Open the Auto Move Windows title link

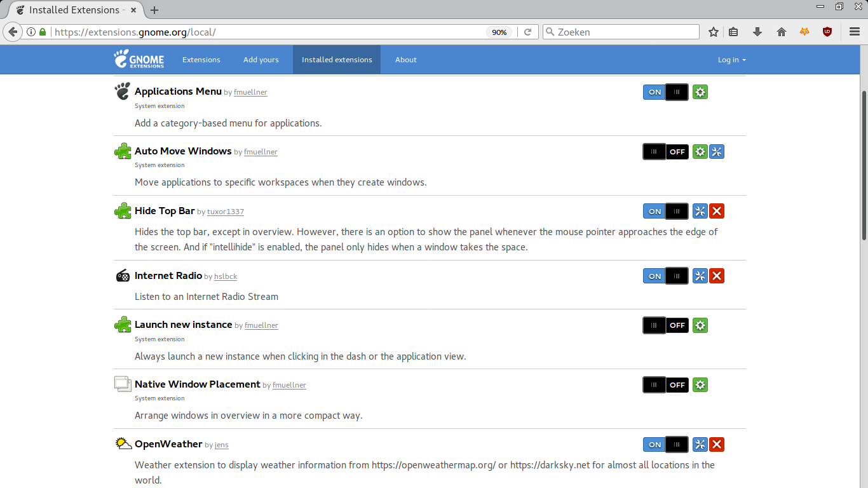tap(183, 151)
